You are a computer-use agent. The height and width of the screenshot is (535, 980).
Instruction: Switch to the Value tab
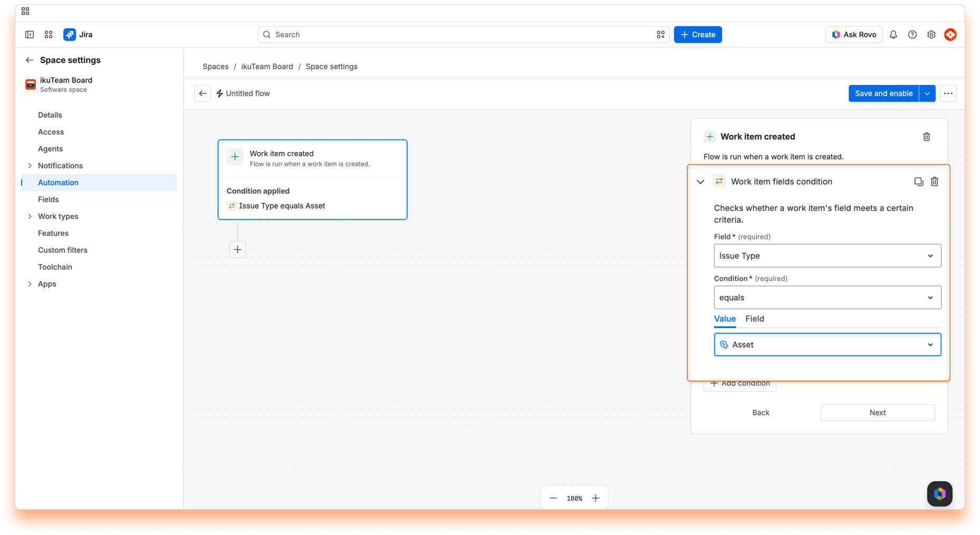tap(724, 319)
